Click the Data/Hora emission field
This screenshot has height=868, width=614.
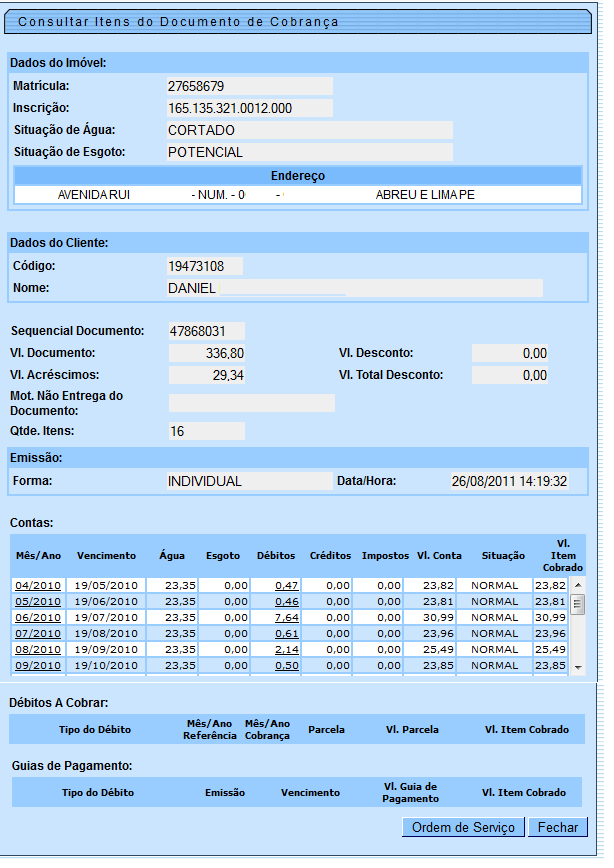coord(509,481)
